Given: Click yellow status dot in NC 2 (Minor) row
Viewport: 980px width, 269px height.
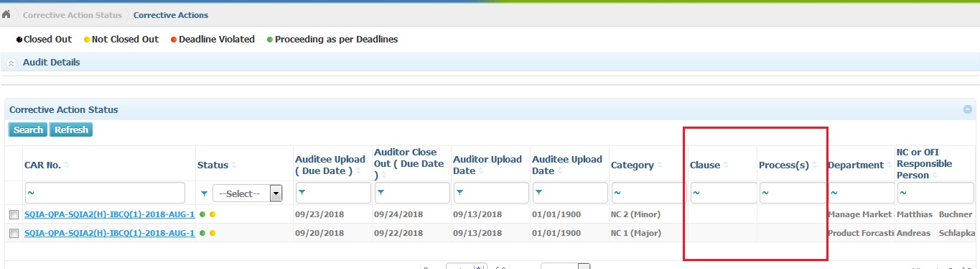Looking at the screenshot, I should click(x=213, y=214).
